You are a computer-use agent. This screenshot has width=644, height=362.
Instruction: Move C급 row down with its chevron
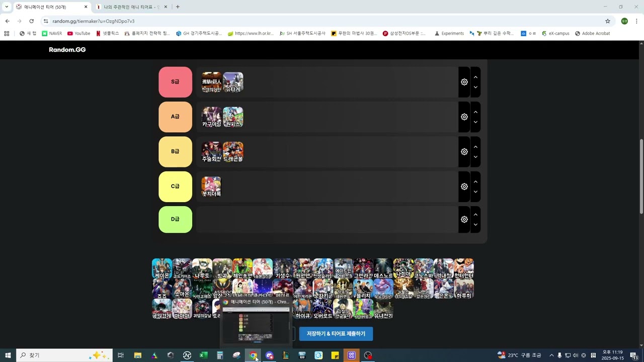tap(475, 192)
